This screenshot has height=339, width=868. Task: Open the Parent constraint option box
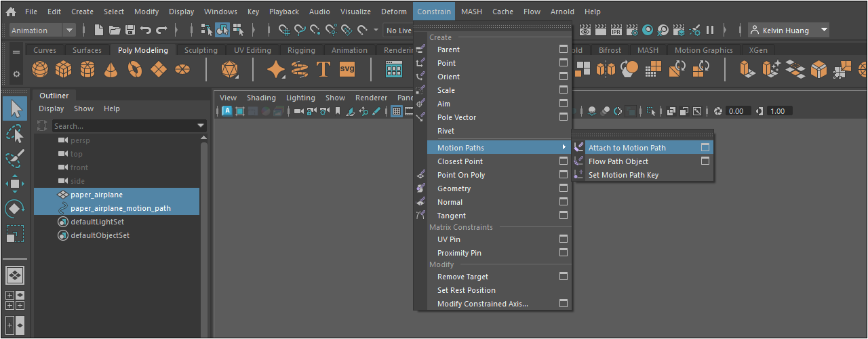coord(563,49)
